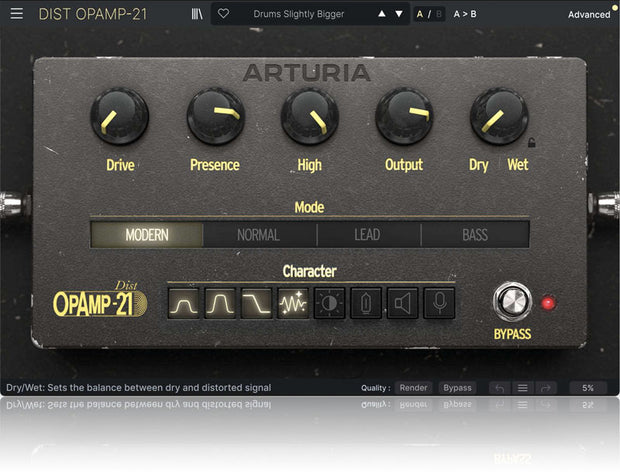The image size is (620, 474).
Task: Open the Advanced panel
Action: (x=589, y=15)
